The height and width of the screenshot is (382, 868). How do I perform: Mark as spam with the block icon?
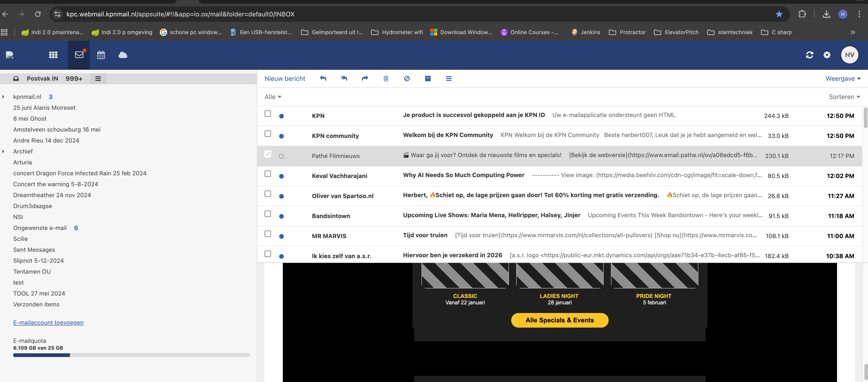(x=407, y=79)
